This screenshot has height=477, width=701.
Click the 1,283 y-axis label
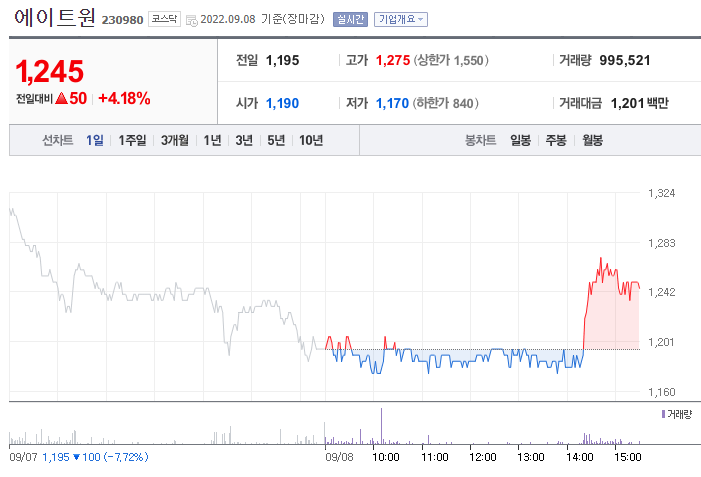tap(661, 243)
